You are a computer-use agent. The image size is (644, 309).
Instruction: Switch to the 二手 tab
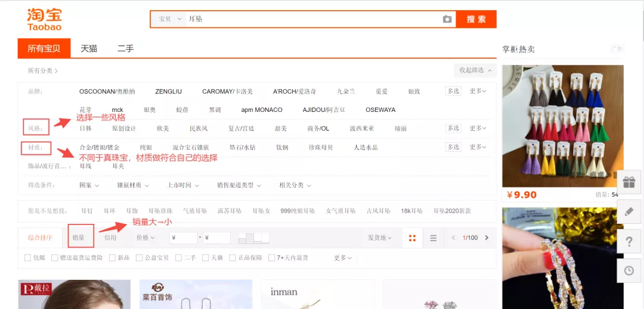125,48
